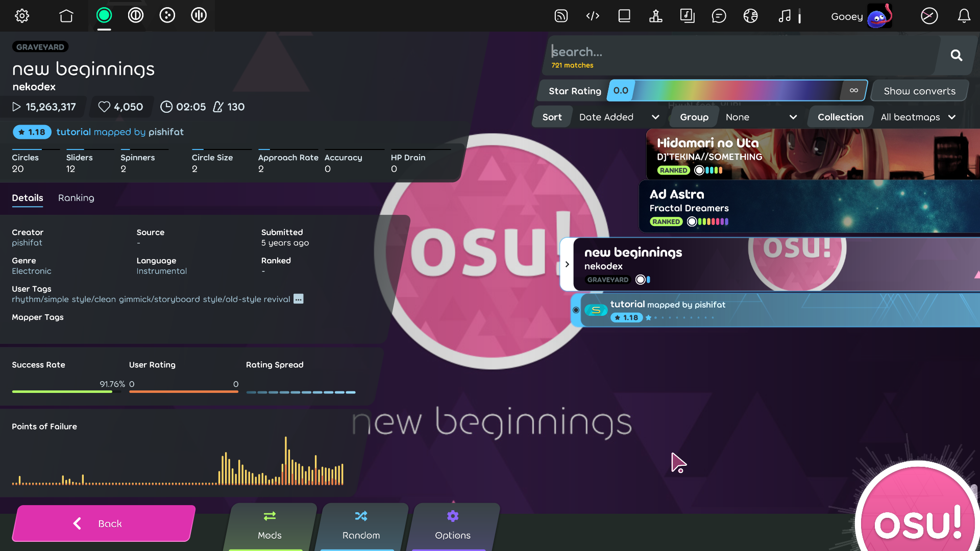This screenshot has width=980, height=551.
Task: Click the Back button
Action: tap(104, 523)
